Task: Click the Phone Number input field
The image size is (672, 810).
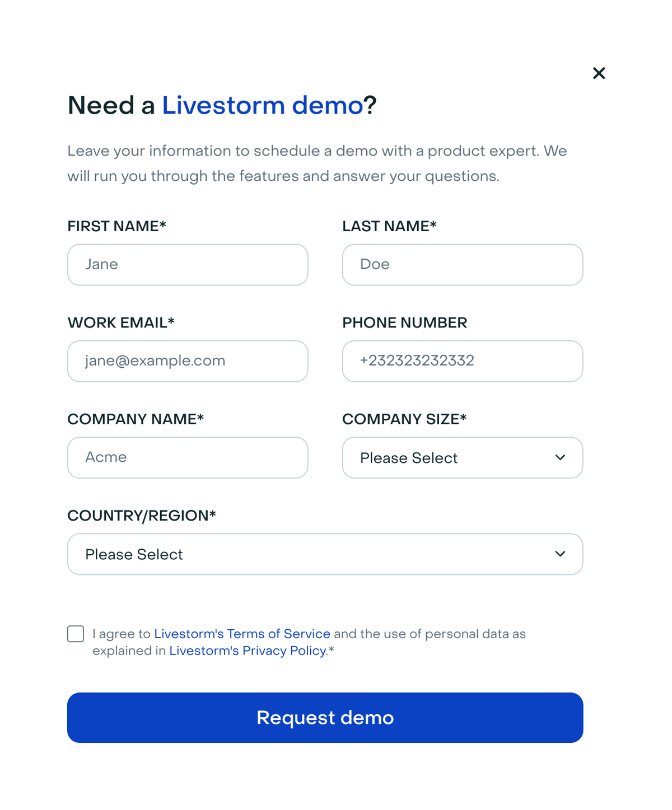Action: pos(463,361)
